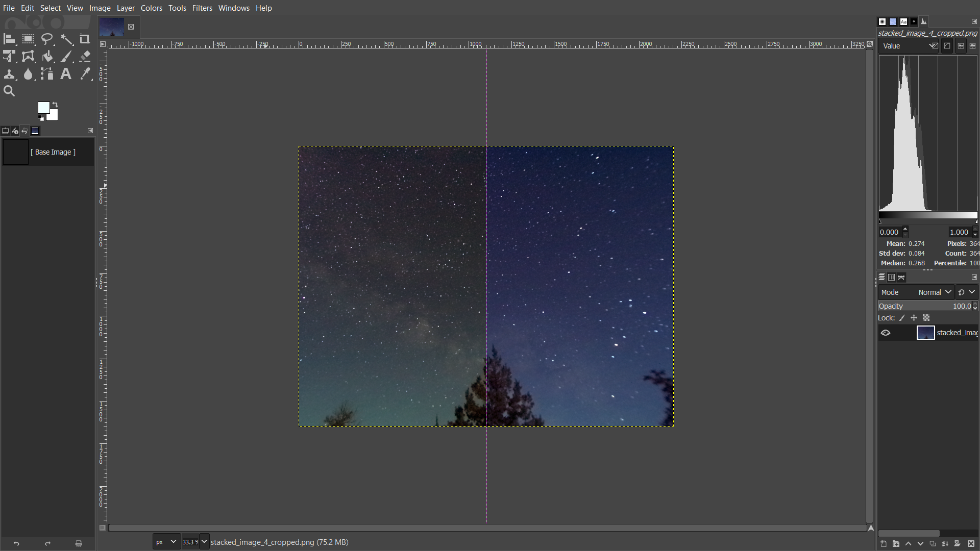Screen dimensions: 980x551
Task: Select the Bucket Fill tool
Action: click(47, 57)
